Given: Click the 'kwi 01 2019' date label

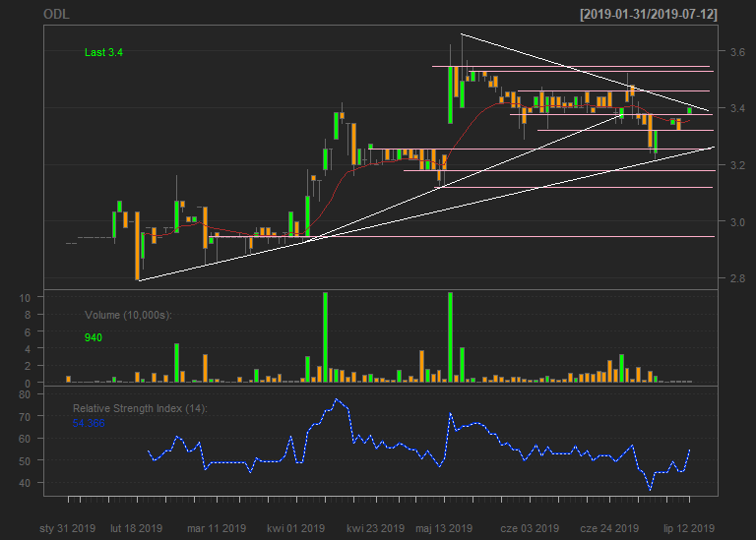Looking at the screenshot, I should [295, 528].
